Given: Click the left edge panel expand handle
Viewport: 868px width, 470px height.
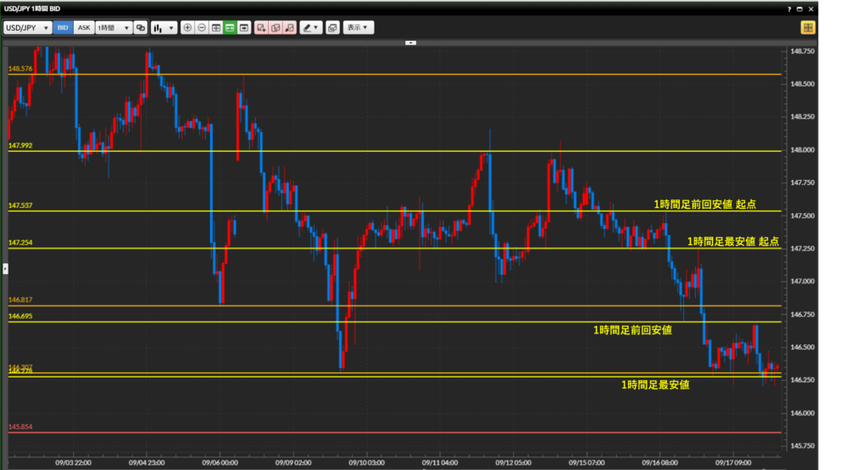Looking at the screenshot, I should (4, 268).
